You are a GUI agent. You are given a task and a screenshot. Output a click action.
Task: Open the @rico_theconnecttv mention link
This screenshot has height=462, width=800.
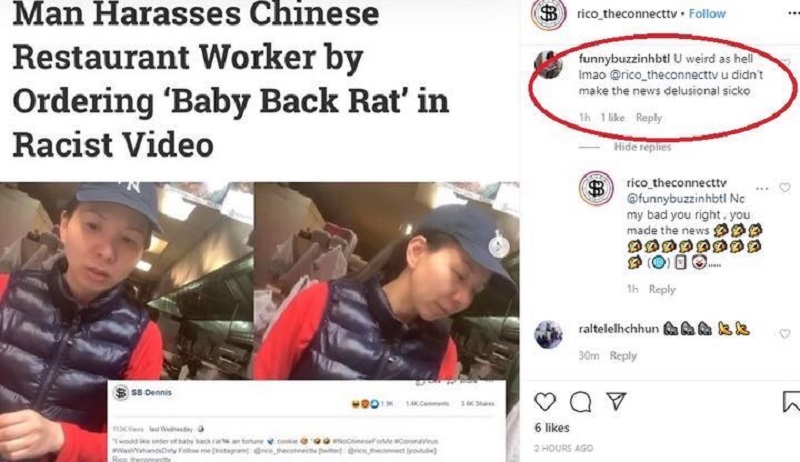(663, 75)
